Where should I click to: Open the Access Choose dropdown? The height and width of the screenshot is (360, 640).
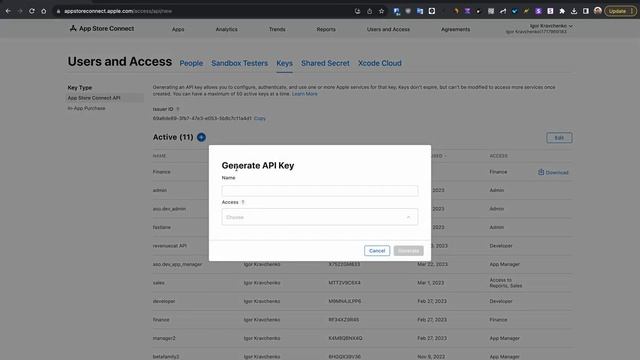pos(320,217)
